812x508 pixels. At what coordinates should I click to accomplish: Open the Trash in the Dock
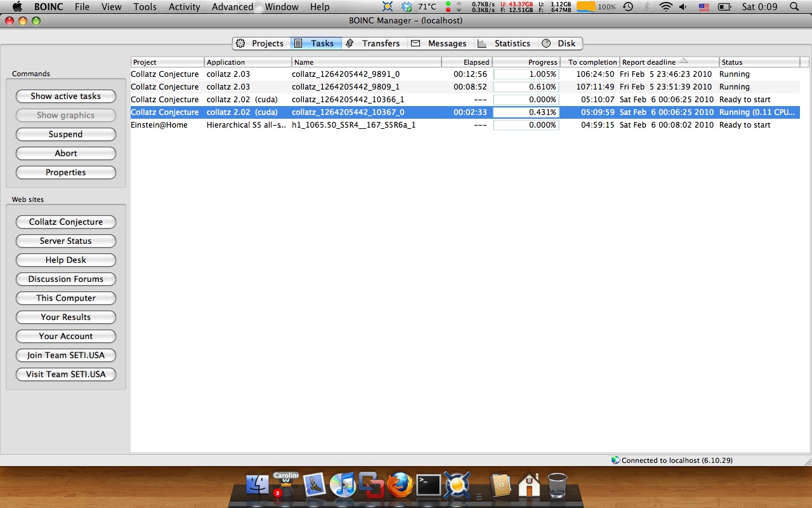pos(557,485)
